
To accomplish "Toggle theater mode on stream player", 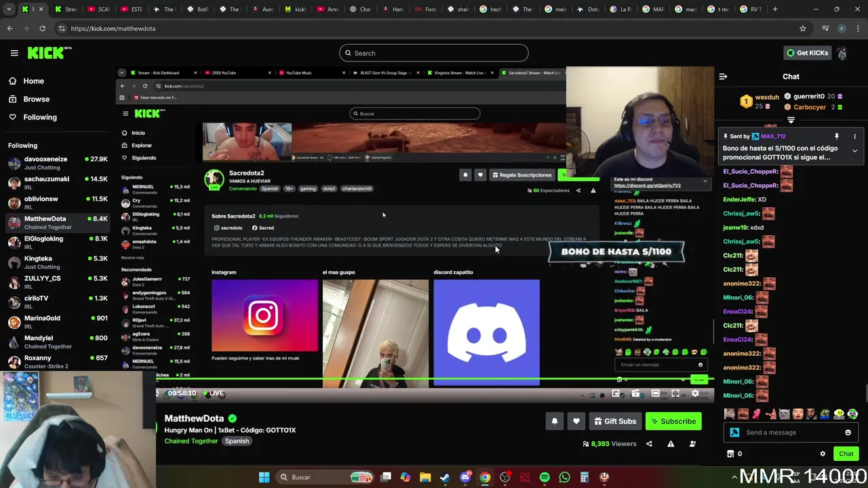I will pyautogui.click(x=655, y=394).
